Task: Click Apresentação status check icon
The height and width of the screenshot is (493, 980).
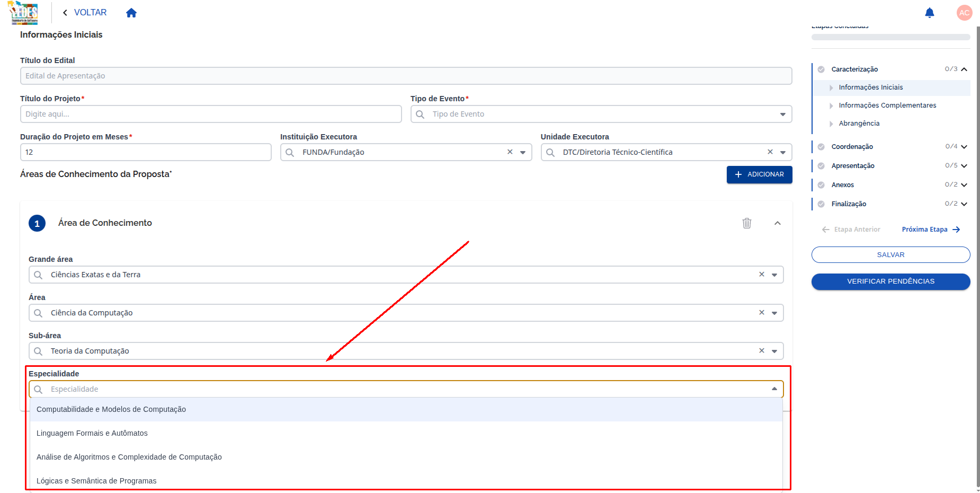Action: pos(821,166)
